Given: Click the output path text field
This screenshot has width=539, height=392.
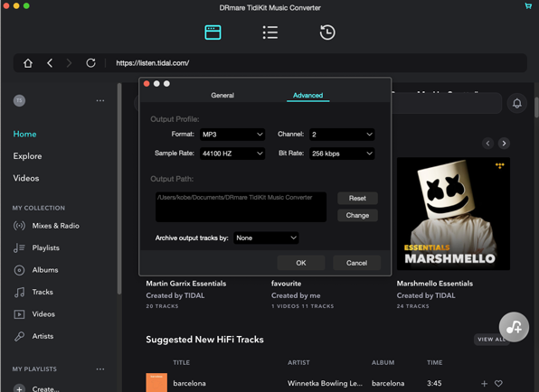Looking at the screenshot, I should click(x=241, y=207).
